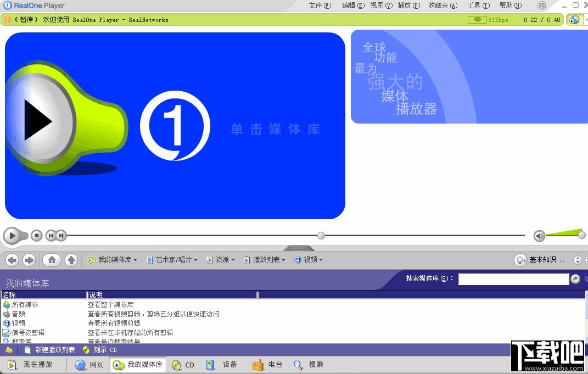Click 新建播放列表 button
Screen dimensions: 588x374
tap(49, 350)
